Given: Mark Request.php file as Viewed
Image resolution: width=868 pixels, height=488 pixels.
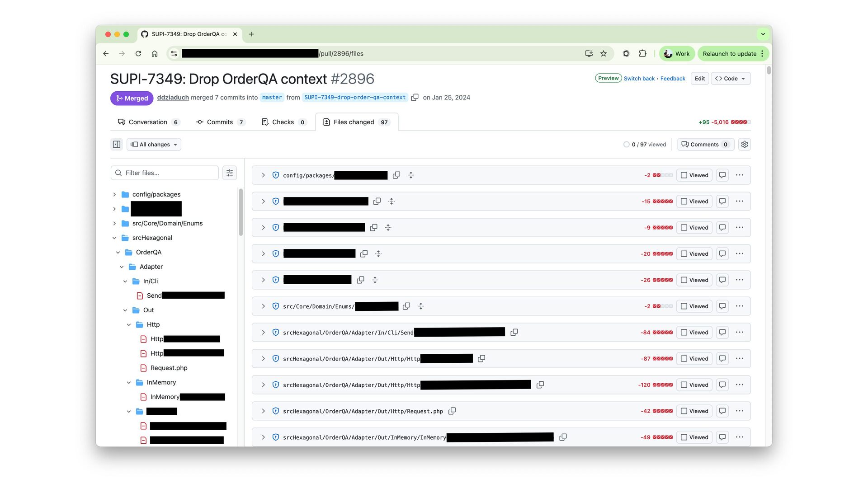Looking at the screenshot, I should point(694,411).
